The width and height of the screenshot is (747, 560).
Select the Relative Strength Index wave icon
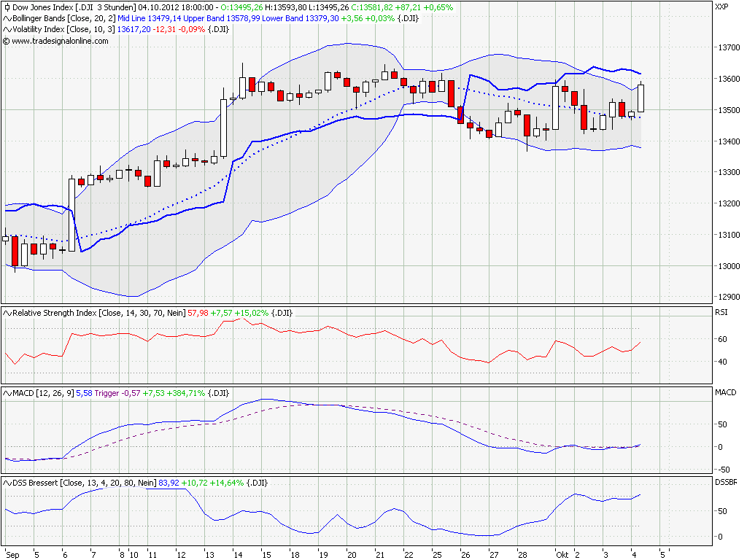[7, 312]
